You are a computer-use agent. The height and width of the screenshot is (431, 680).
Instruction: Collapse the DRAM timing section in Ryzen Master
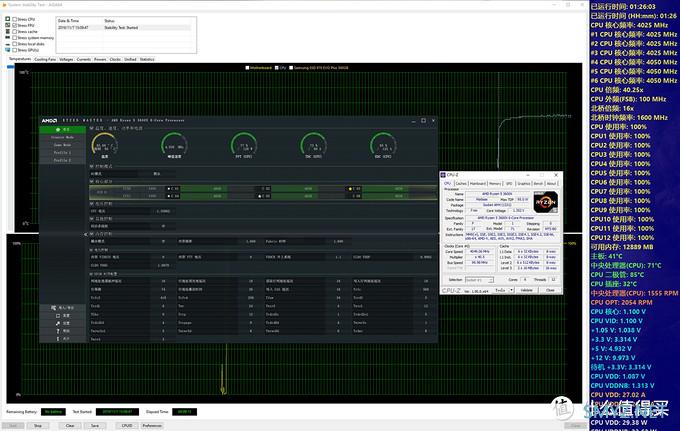(x=92, y=274)
